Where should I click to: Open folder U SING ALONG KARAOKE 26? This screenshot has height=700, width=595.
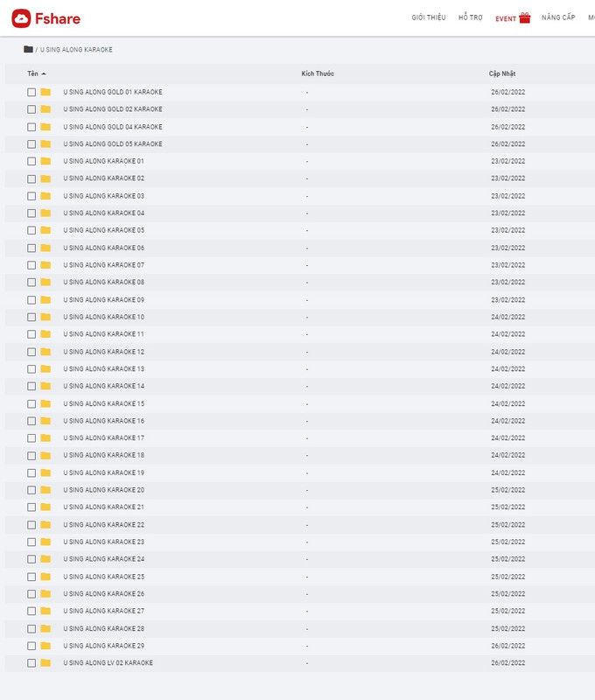coord(103,593)
